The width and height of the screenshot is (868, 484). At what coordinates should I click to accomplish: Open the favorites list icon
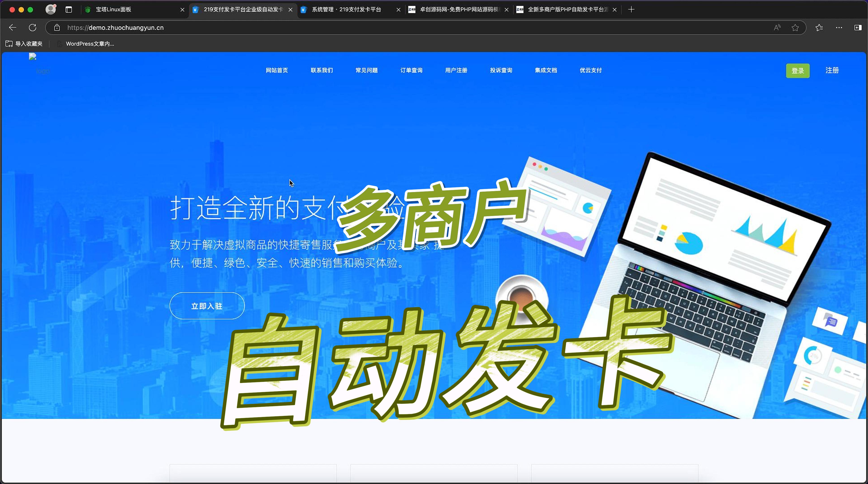coord(819,28)
